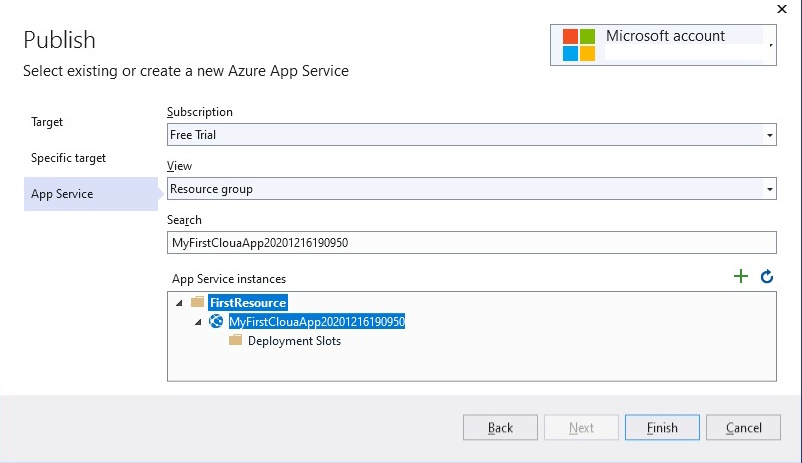Select the Deployment Slots tree item

[x=294, y=341]
